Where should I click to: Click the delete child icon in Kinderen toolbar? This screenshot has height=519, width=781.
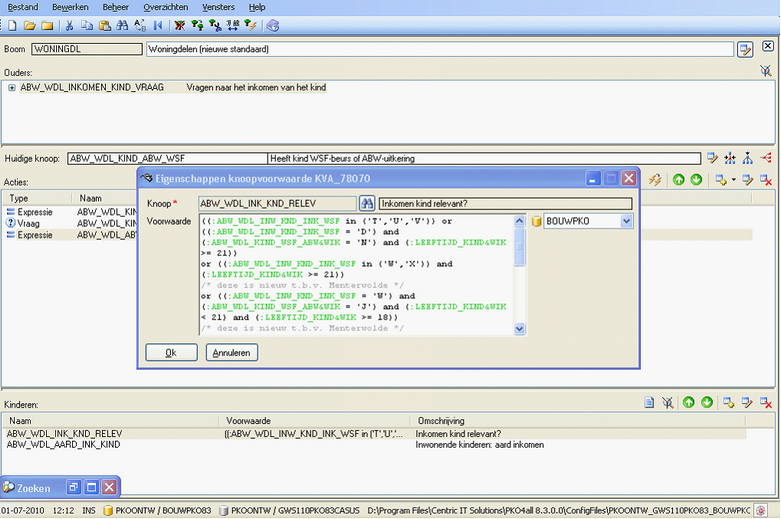766,402
